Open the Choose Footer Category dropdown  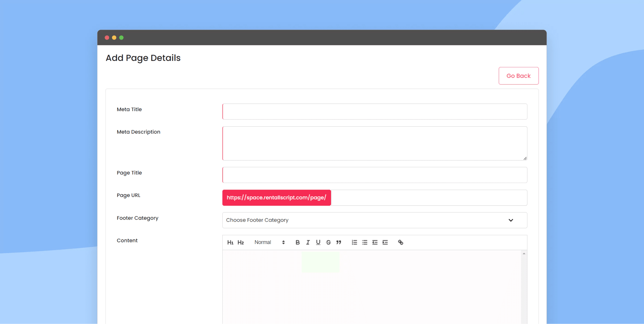coord(374,220)
